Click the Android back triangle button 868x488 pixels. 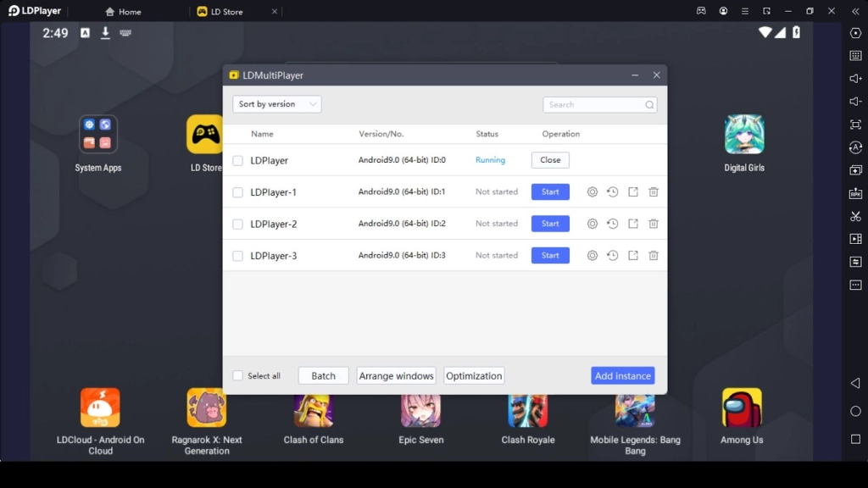coord(855,383)
